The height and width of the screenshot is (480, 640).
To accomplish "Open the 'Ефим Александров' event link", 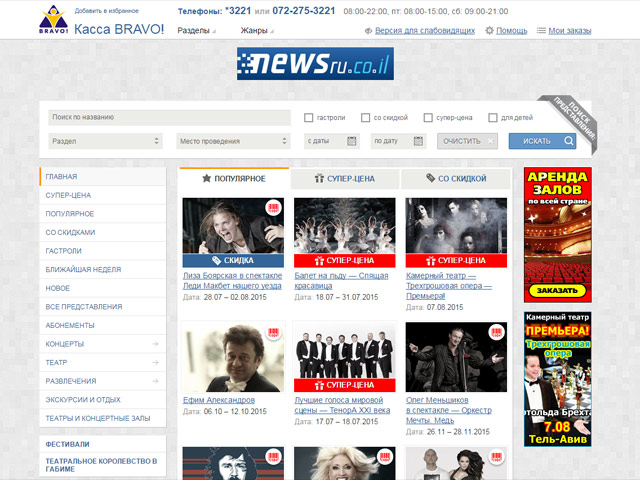I will pos(219,400).
